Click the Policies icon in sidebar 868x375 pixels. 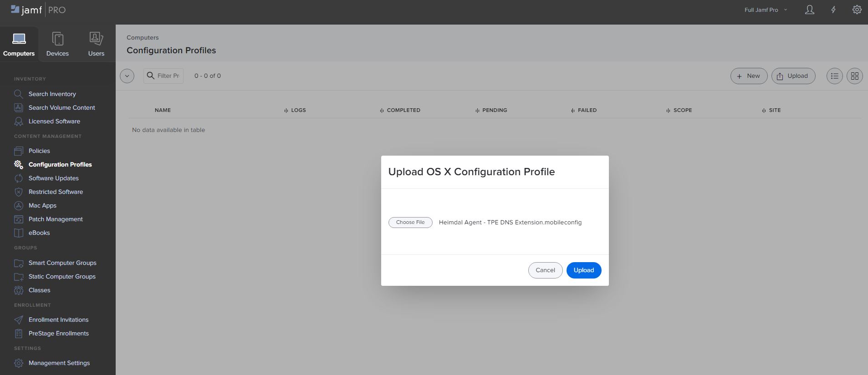[19, 151]
